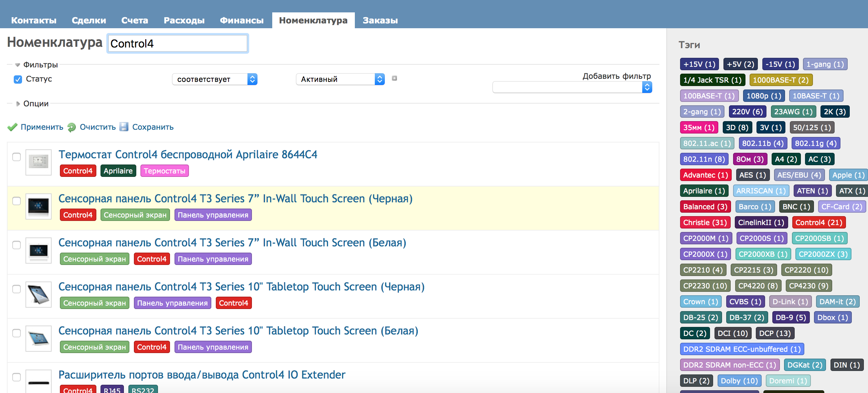Open the Добавить фильтр dropdown

pyautogui.click(x=572, y=87)
